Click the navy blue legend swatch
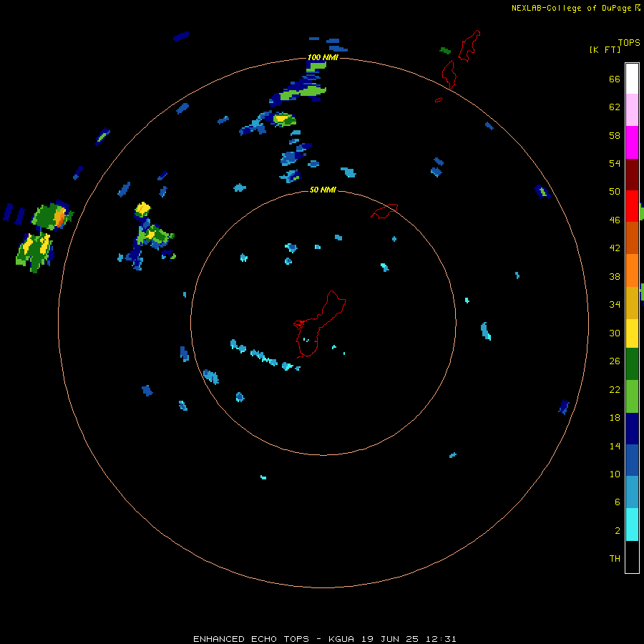The width and height of the screenshot is (644, 644). point(632,429)
